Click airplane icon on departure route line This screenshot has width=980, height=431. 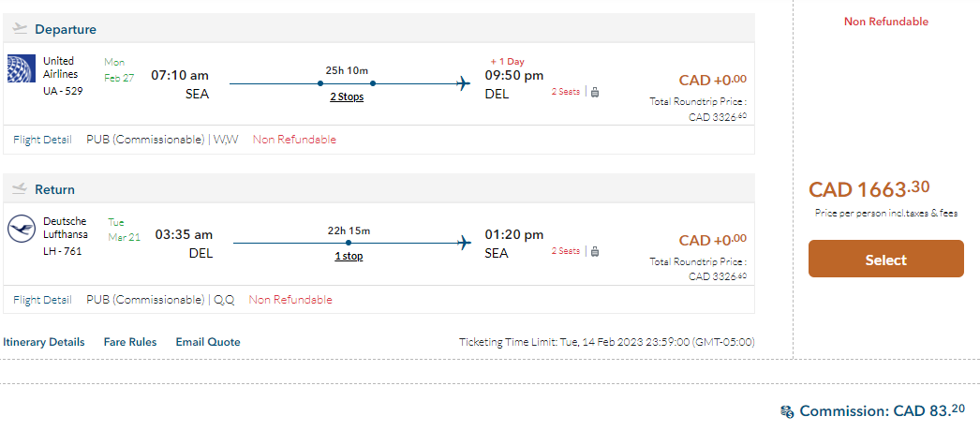tap(462, 83)
